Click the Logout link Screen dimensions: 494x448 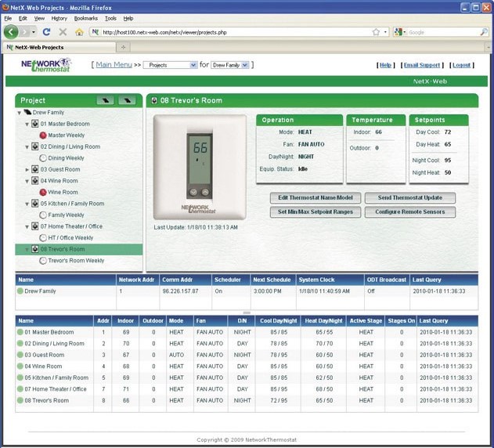point(461,65)
